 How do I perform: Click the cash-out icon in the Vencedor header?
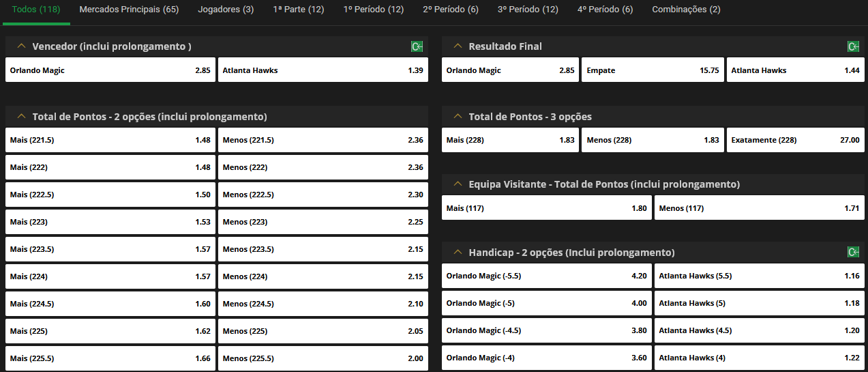(x=417, y=46)
